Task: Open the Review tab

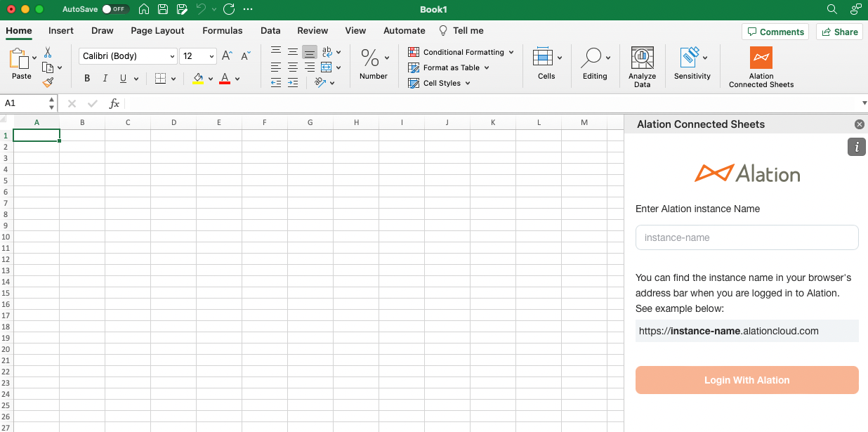Action: 313,30
